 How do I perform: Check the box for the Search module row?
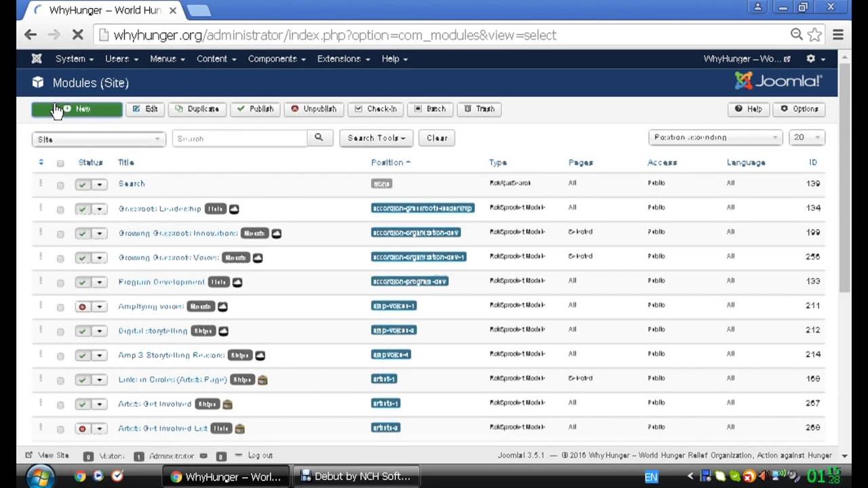pyautogui.click(x=60, y=185)
